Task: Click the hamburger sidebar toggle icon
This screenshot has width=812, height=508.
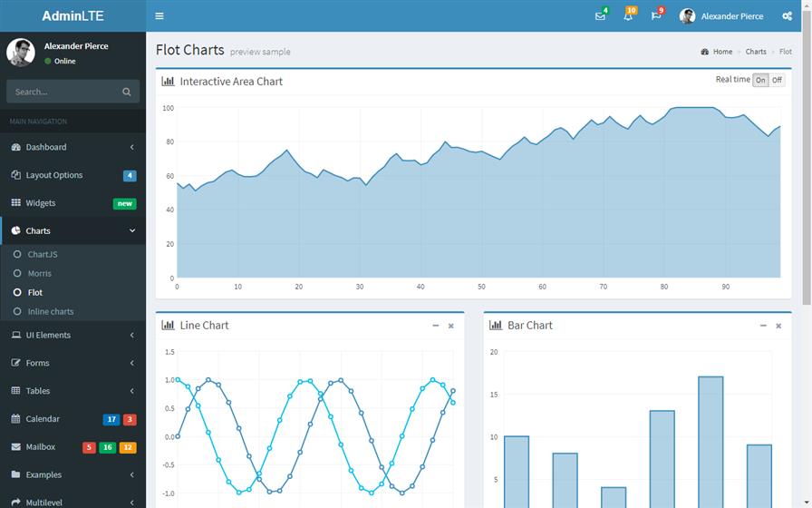Action: point(159,16)
